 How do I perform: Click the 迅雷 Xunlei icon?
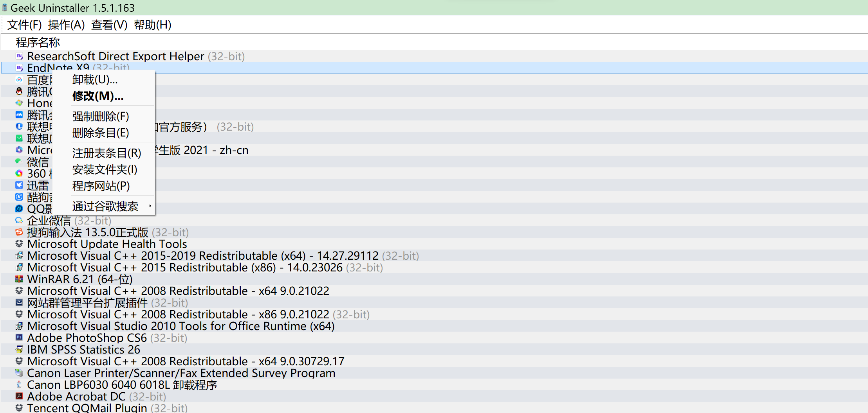pyautogui.click(x=19, y=185)
